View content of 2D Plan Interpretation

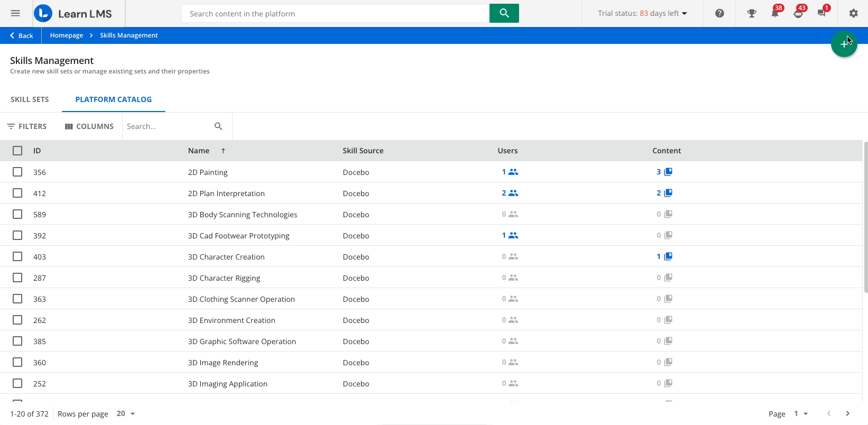pyautogui.click(x=664, y=193)
